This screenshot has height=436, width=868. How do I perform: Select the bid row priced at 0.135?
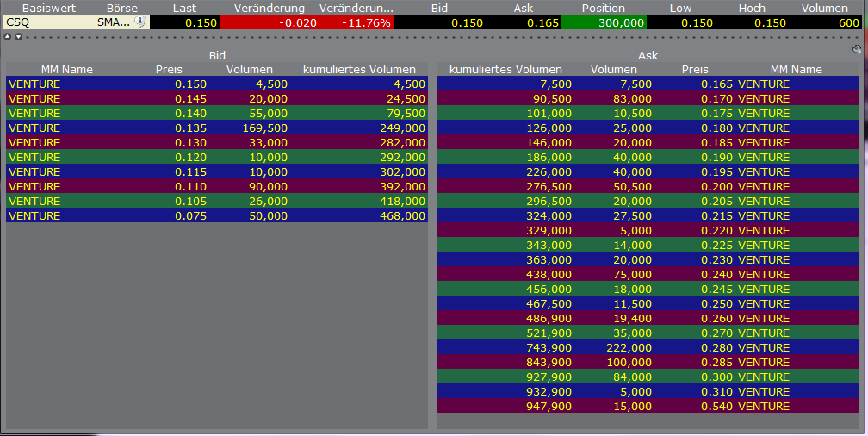216,128
